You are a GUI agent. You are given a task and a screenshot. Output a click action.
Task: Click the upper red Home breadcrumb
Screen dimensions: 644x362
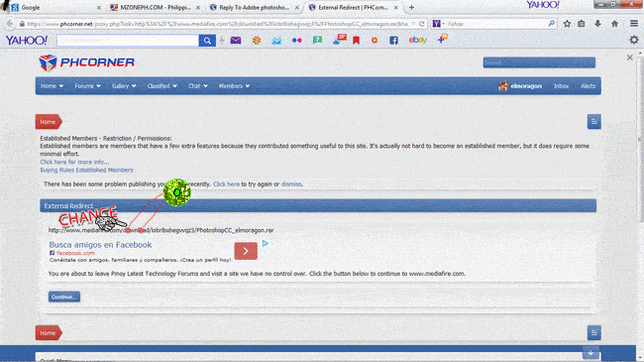coord(49,122)
